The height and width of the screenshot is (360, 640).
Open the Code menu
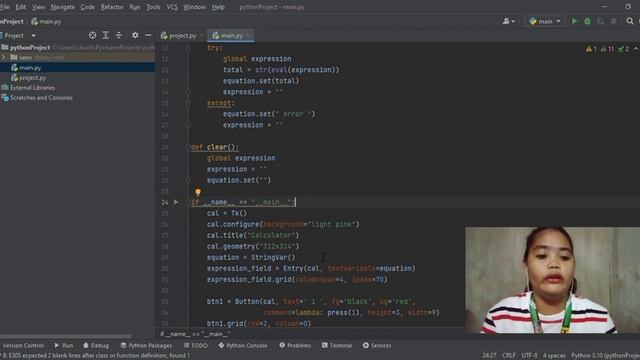point(87,7)
